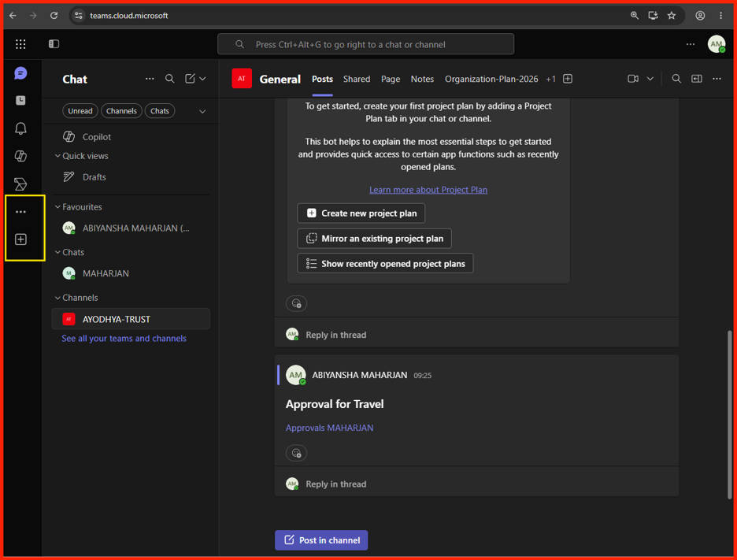737x560 pixels.
Task: Click Create new project plan button
Action: (x=361, y=213)
